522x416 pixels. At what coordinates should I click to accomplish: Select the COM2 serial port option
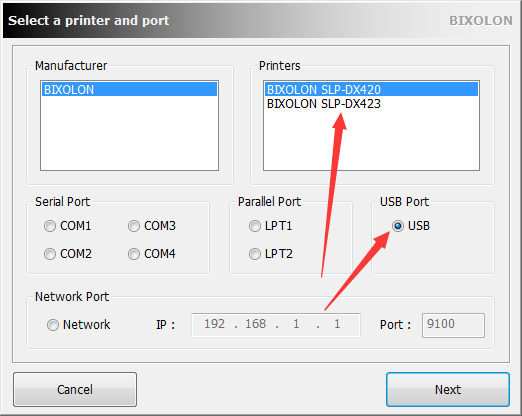pyautogui.click(x=50, y=254)
